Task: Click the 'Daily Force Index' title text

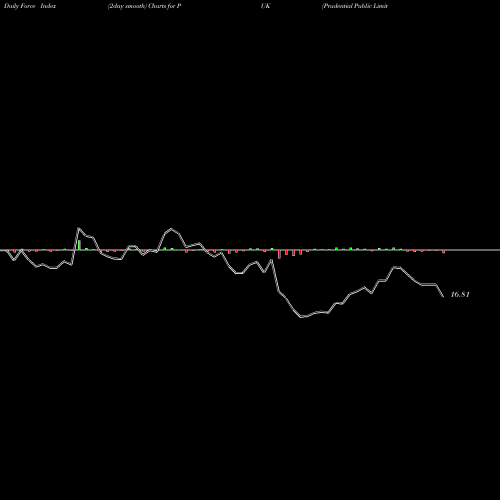Action: (30, 6)
